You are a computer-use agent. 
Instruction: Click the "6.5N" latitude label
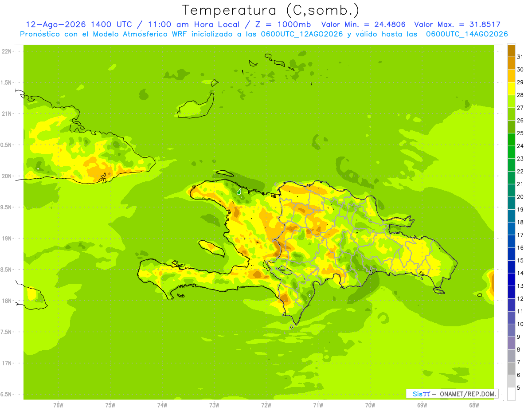[x=6, y=394]
